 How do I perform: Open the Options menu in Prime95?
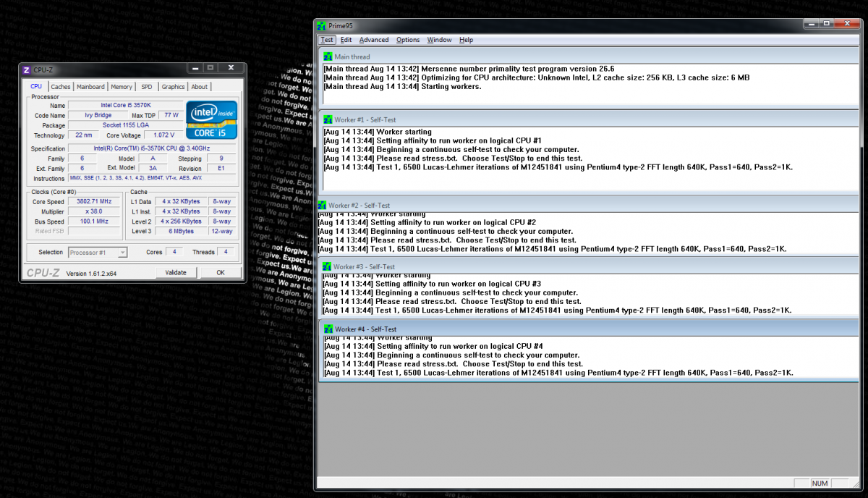(x=408, y=40)
